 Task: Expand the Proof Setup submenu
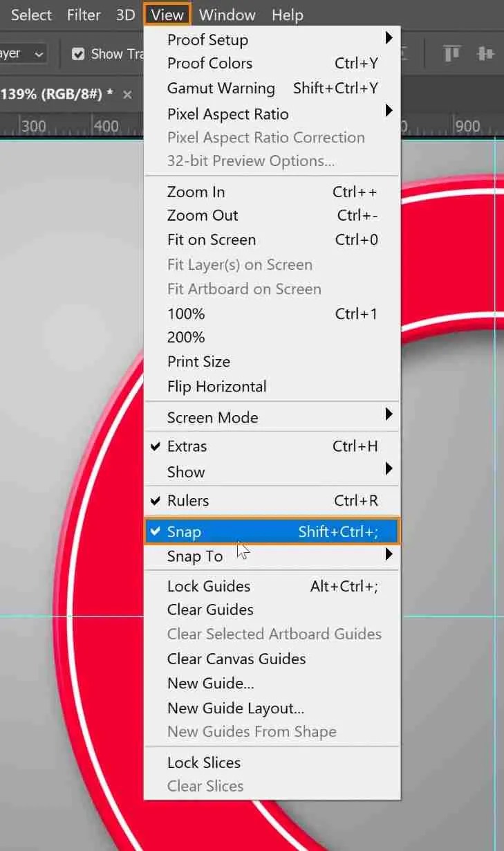click(x=207, y=39)
